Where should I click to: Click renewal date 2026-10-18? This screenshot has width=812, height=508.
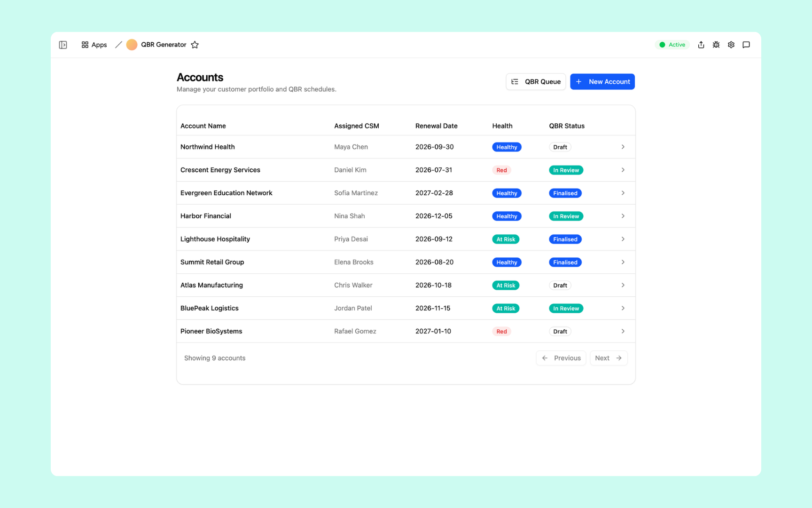click(433, 285)
